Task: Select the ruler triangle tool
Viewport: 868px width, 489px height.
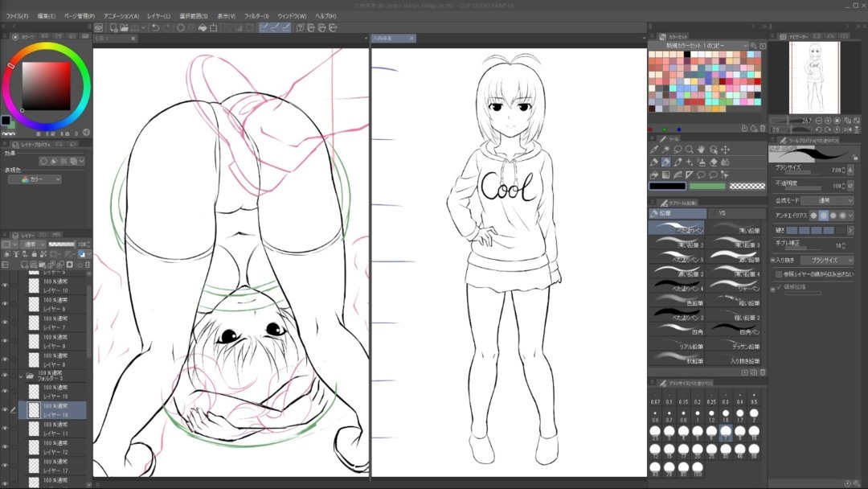Action: (x=690, y=175)
